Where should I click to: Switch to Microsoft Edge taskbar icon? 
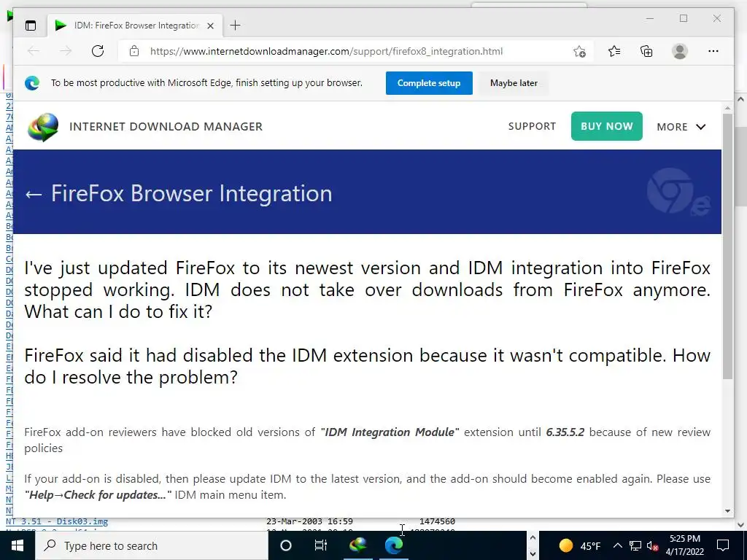point(393,545)
